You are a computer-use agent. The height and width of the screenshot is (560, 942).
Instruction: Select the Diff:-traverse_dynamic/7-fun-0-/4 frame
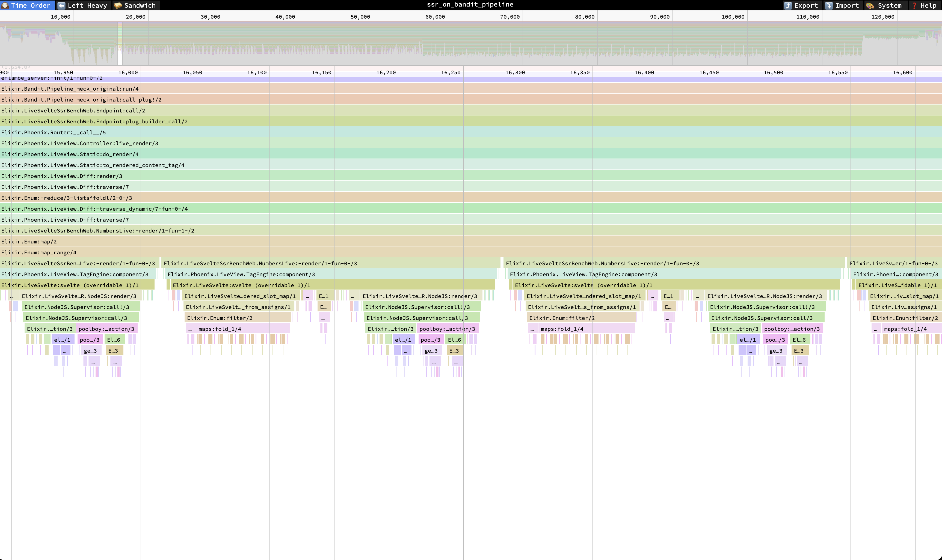coord(471,209)
